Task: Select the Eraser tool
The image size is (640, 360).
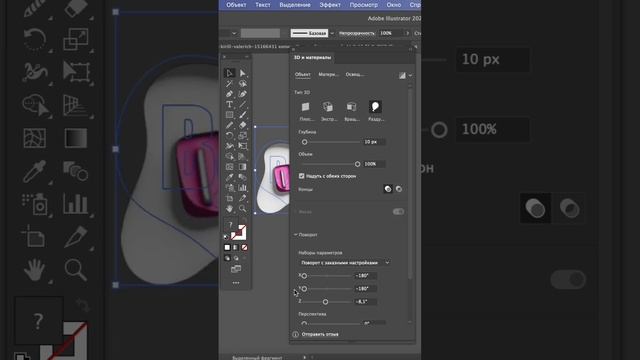Action: [242, 125]
